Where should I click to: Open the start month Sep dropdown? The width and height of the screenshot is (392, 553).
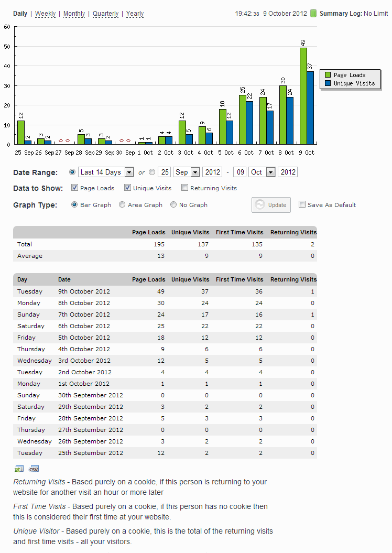pyautogui.click(x=187, y=172)
